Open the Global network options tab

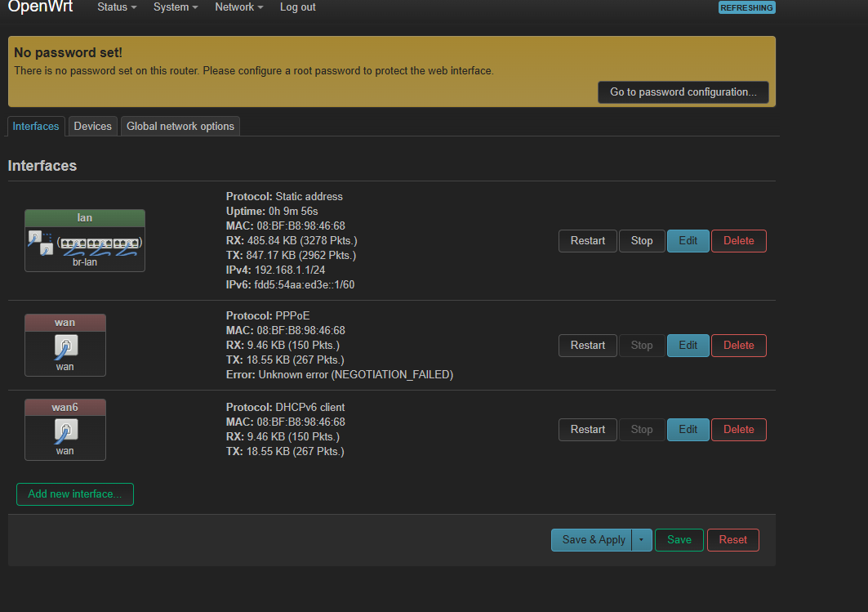click(180, 127)
